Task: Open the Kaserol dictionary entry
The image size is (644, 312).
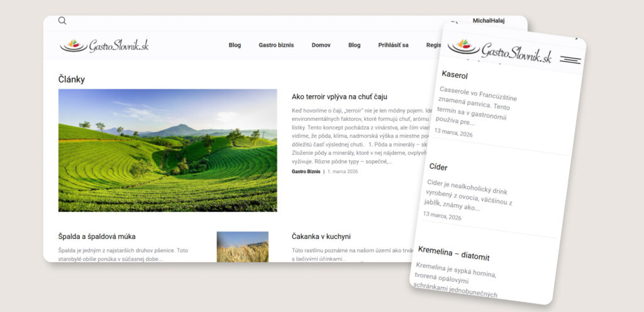Action: pos(455,75)
